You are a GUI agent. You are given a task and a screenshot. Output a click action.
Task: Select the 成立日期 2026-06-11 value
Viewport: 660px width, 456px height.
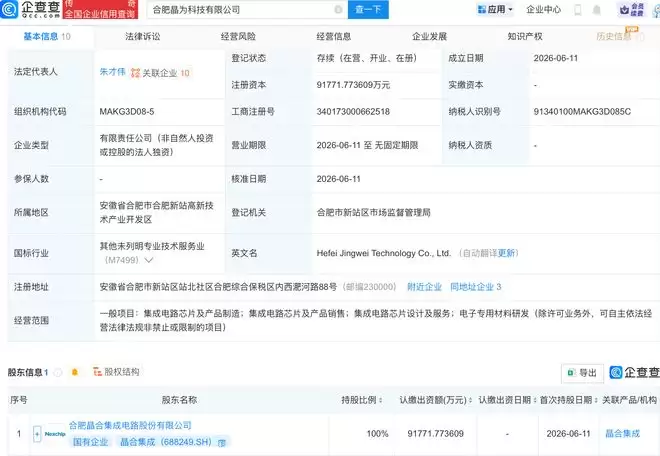coord(556,58)
